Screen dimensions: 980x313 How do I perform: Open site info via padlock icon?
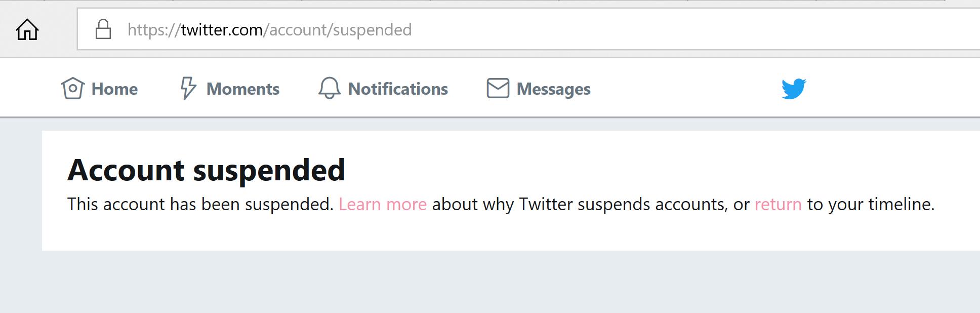[103, 29]
